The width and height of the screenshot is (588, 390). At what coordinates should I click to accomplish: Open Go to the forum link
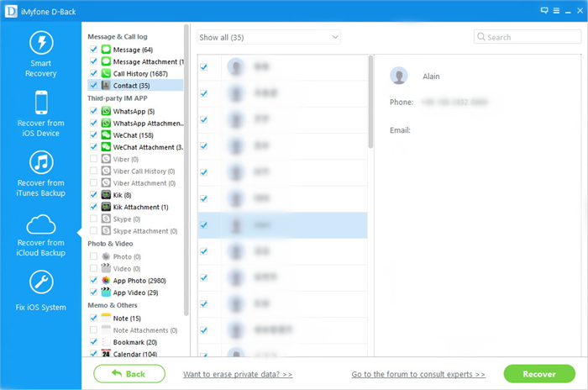pyautogui.click(x=418, y=374)
